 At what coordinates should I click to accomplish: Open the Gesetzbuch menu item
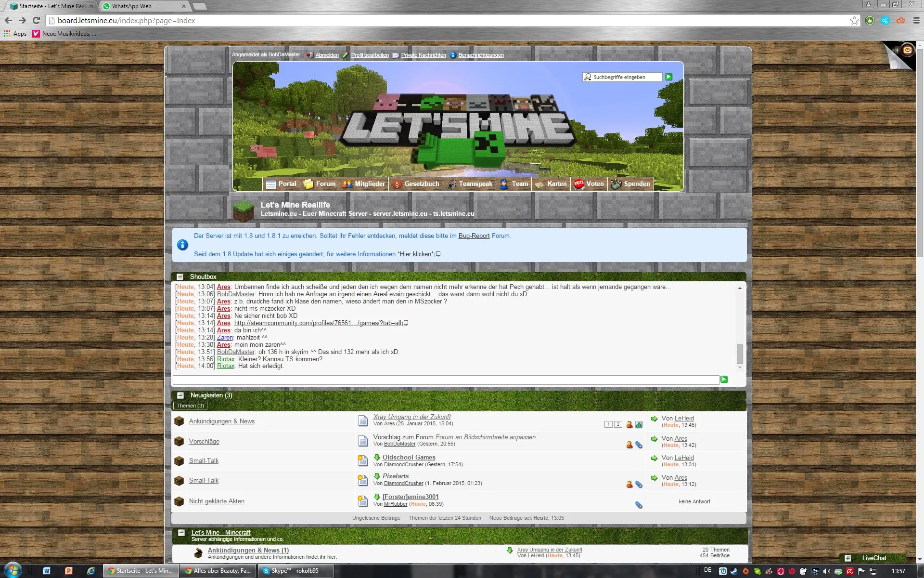tap(416, 184)
